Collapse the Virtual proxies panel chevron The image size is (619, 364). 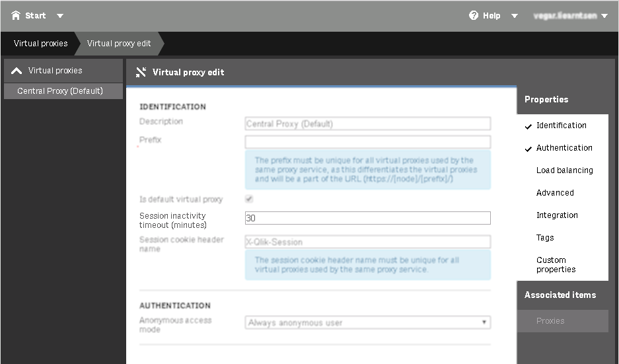[17, 71]
